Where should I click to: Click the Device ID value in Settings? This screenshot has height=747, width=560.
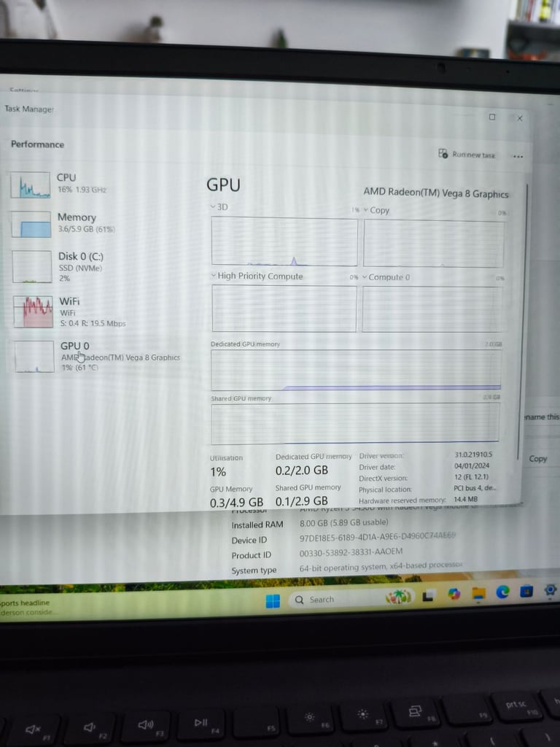click(378, 536)
